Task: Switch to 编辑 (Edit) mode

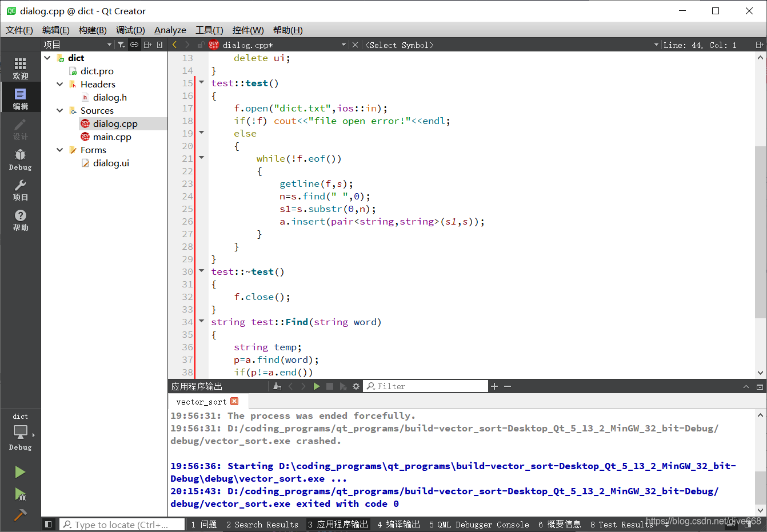Action: pyautogui.click(x=21, y=98)
